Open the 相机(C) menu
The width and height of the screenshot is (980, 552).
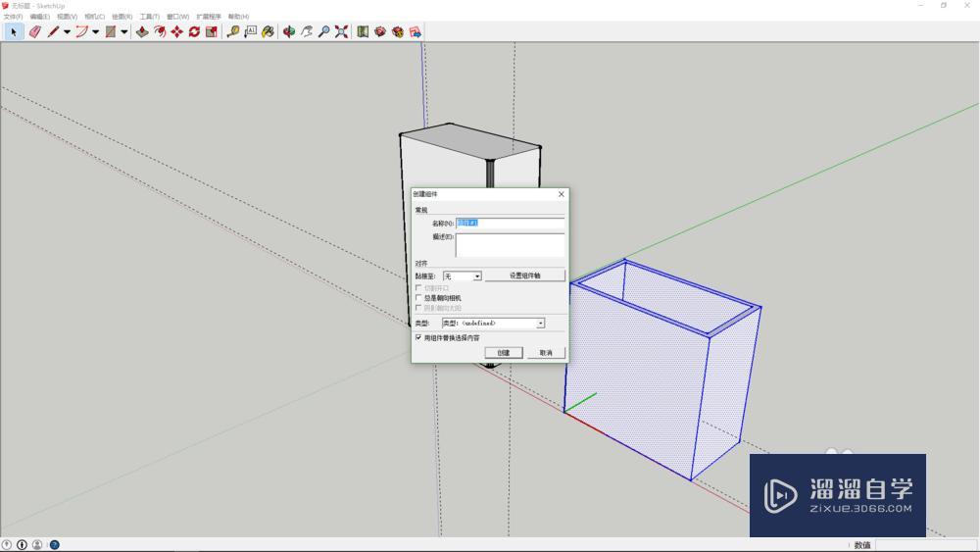94,17
